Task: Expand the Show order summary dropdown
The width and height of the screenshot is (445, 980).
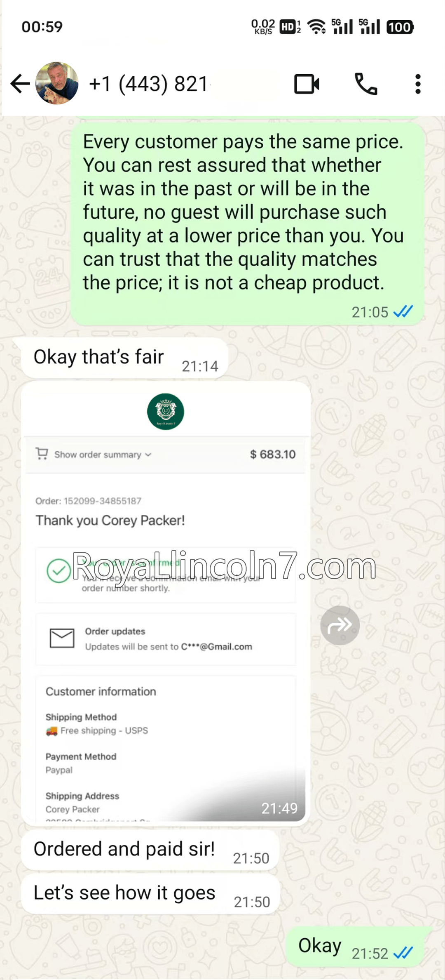Action: 103,455
